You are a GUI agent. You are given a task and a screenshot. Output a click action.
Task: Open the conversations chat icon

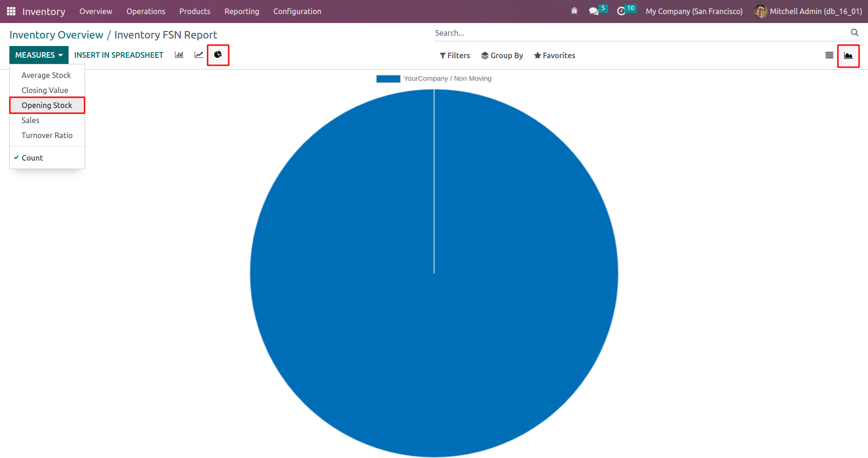[594, 11]
